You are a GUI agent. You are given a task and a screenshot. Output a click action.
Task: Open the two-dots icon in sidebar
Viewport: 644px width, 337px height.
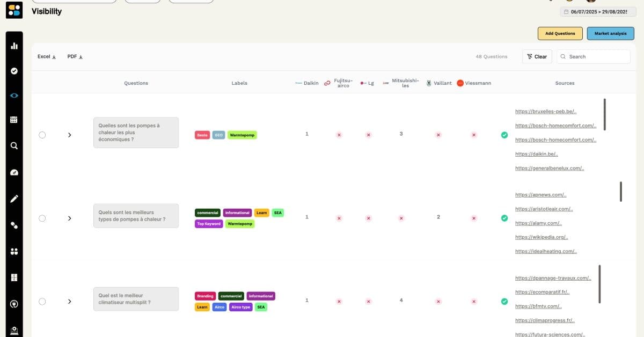tap(14, 225)
